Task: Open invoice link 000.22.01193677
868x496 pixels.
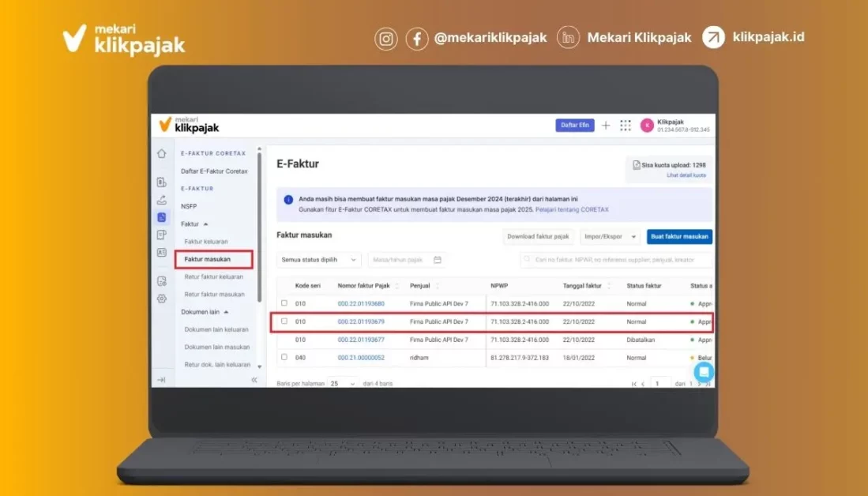Action: coord(361,340)
